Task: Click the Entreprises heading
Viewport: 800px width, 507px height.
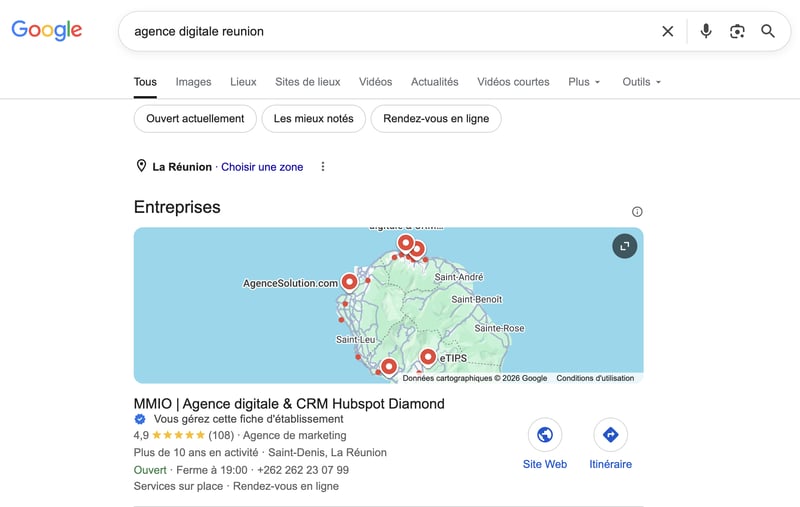Action: (177, 207)
